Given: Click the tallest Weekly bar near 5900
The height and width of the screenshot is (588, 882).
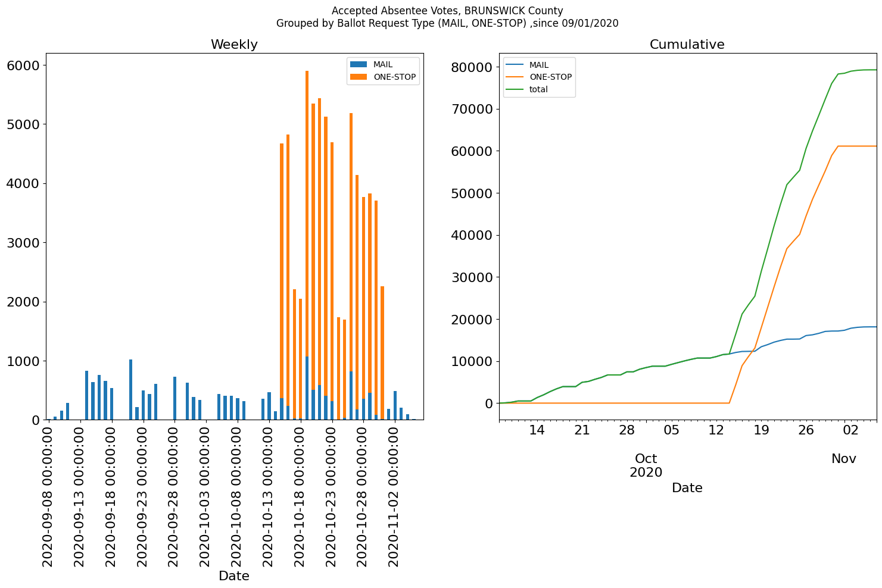Looking at the screenshot, I should click(x=307, y=245).
